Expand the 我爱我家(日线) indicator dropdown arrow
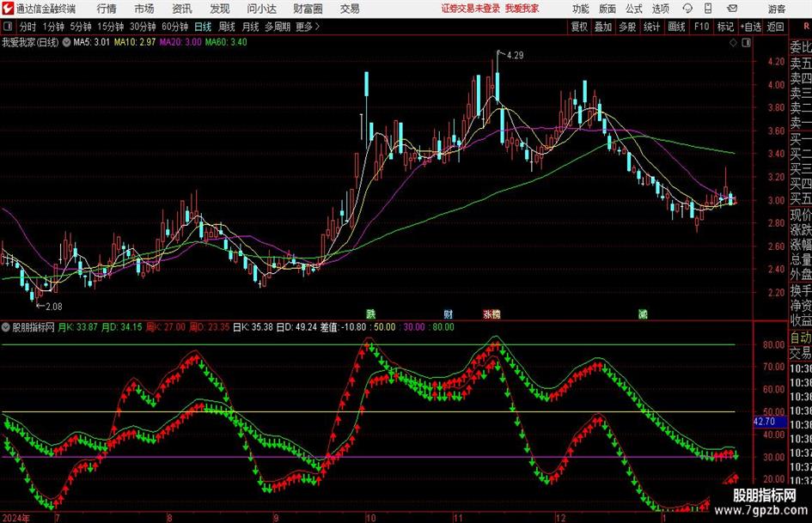This screenshot has width=812, height=523. [66, 42]
